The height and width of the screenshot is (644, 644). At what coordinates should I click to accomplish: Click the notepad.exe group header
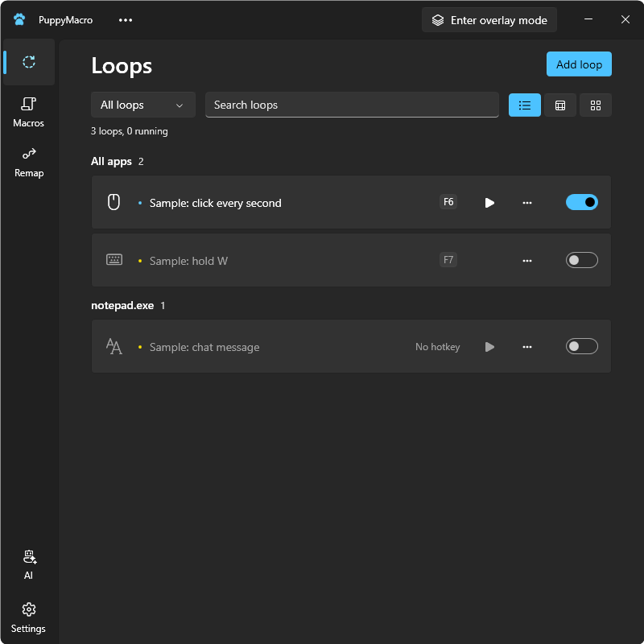tap(128, 306)
